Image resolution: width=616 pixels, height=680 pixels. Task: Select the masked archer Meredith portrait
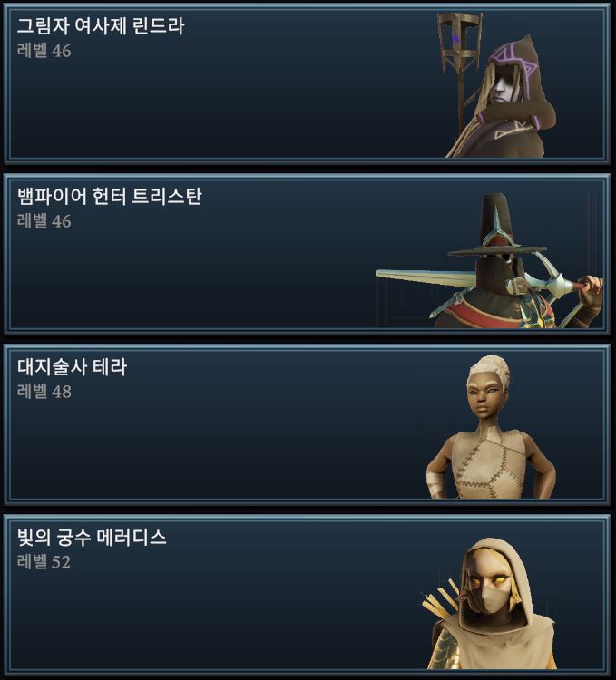[x=490, y=604]
